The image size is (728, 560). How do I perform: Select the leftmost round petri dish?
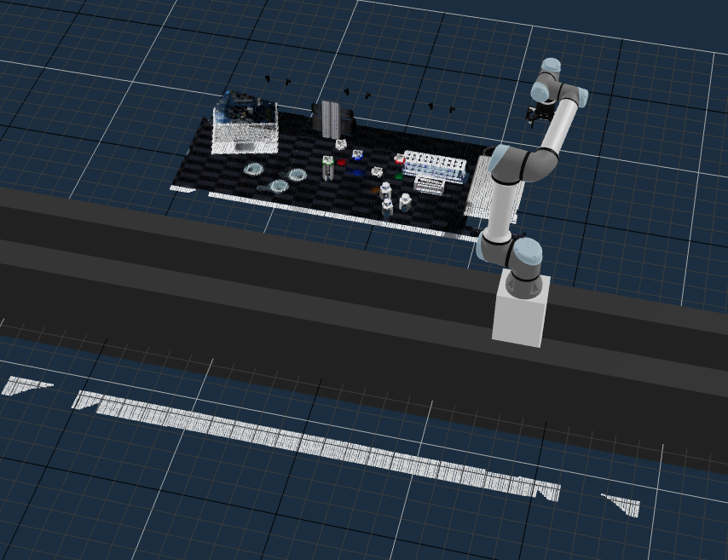pos(254,169)
